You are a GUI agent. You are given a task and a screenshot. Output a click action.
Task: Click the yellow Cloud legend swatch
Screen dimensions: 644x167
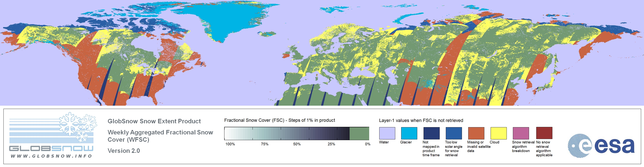(x=498, y=133)
